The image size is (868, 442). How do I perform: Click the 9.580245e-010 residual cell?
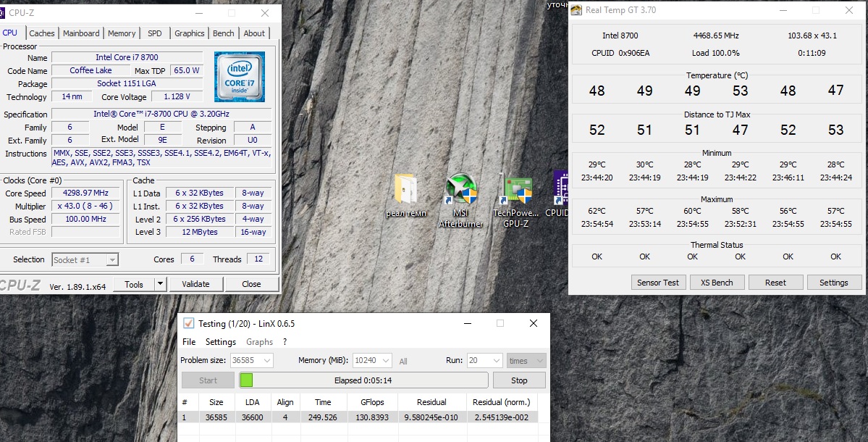(x=431, y=417)
